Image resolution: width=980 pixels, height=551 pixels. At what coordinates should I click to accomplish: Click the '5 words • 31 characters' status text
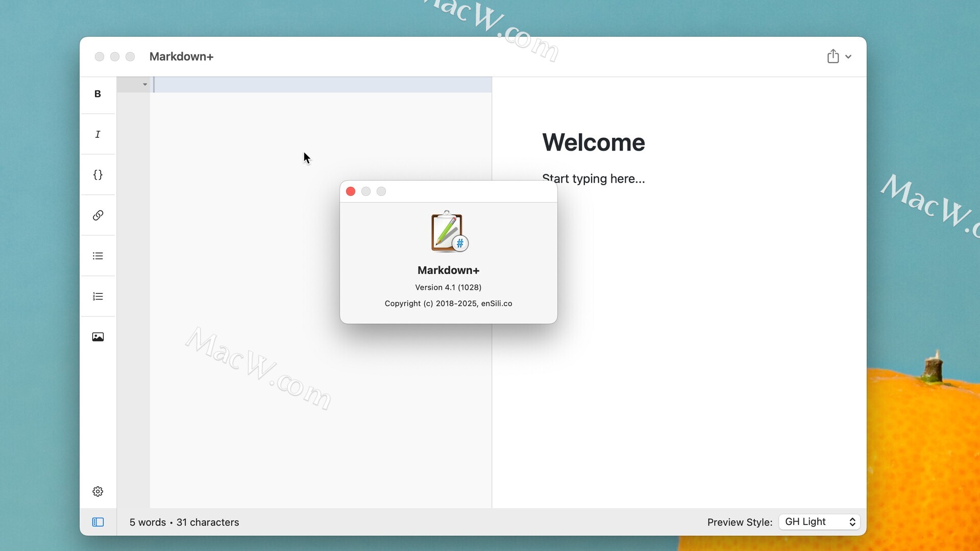[184, 522]
